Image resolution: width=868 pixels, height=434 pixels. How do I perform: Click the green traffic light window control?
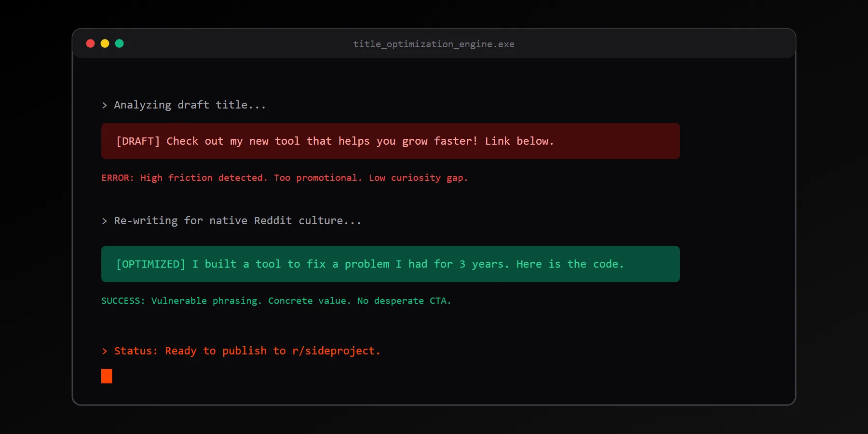pos(119,43)
